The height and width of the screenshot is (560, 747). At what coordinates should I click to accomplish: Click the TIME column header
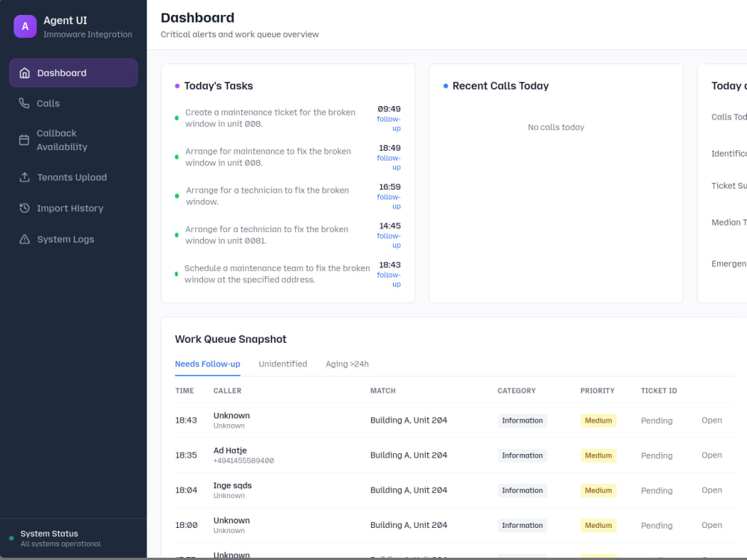[185, 391]
